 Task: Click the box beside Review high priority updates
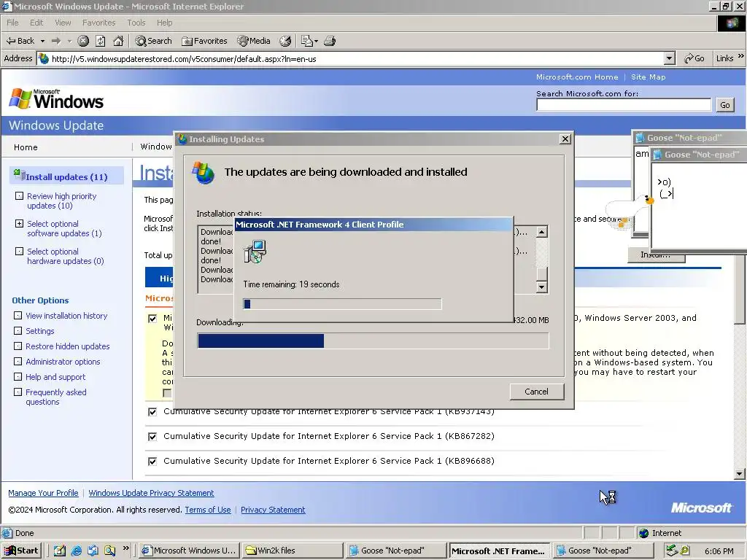point(19,195)
